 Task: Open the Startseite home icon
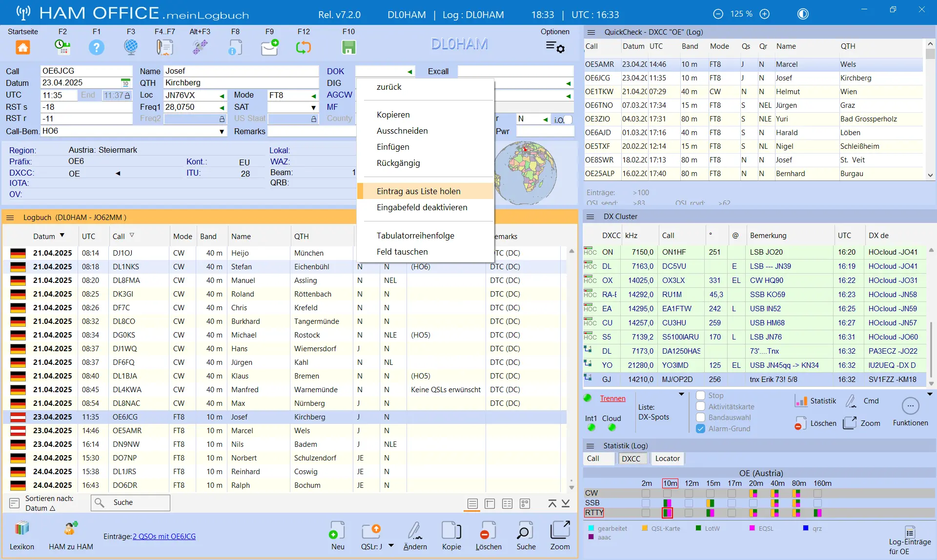tap(23, 47)
